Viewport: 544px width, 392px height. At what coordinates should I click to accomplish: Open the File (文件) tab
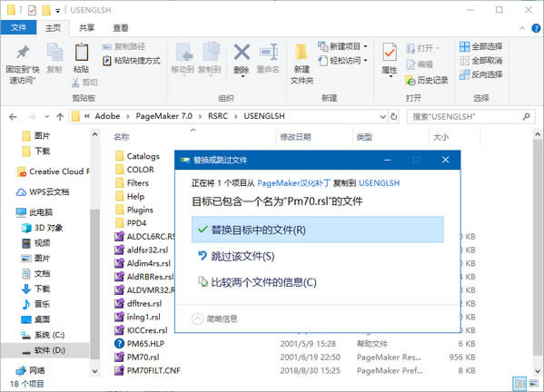[18, 27]
